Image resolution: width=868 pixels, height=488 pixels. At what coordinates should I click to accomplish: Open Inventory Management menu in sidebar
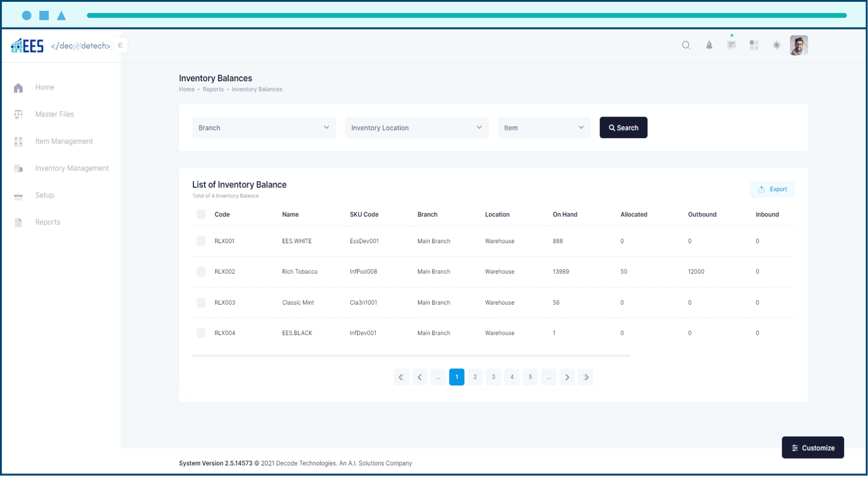coord(72,168)
